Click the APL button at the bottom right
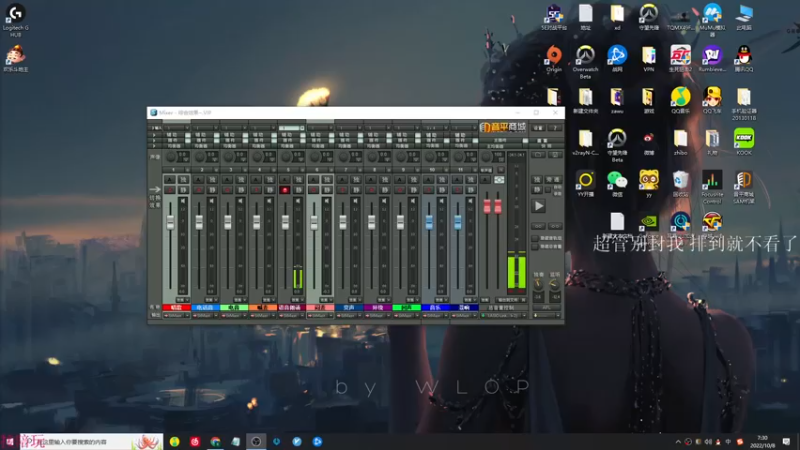This screenshot has height=450, width=800. click(x=546, y=308)
